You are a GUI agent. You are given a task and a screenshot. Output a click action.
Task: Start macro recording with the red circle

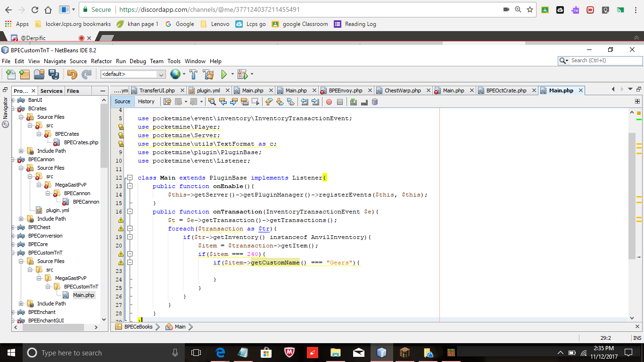coord(329,101)
